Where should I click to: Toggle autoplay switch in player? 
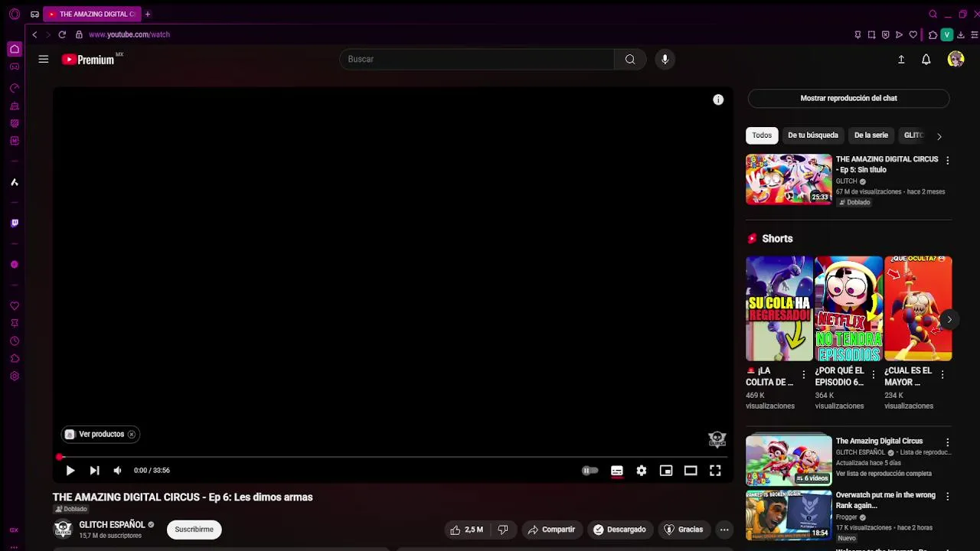tap(590, 471)
